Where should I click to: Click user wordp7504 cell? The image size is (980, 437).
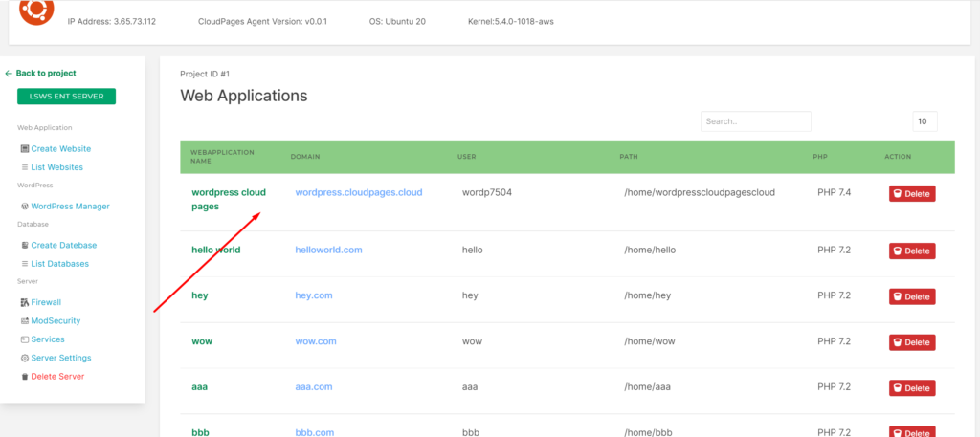pyautogui.click(x=487, y=192)
